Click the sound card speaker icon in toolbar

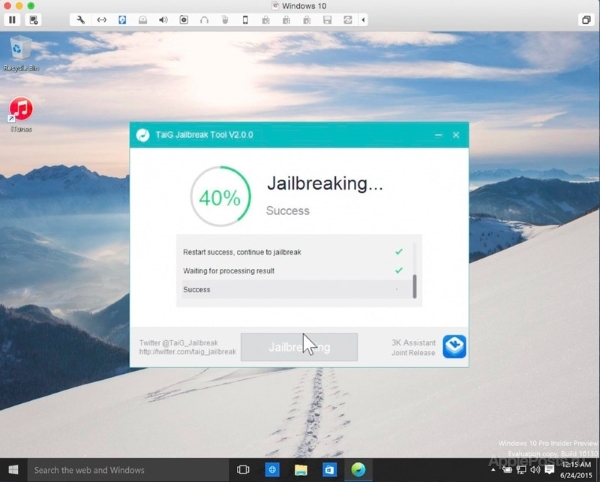(x=163, y=20)
